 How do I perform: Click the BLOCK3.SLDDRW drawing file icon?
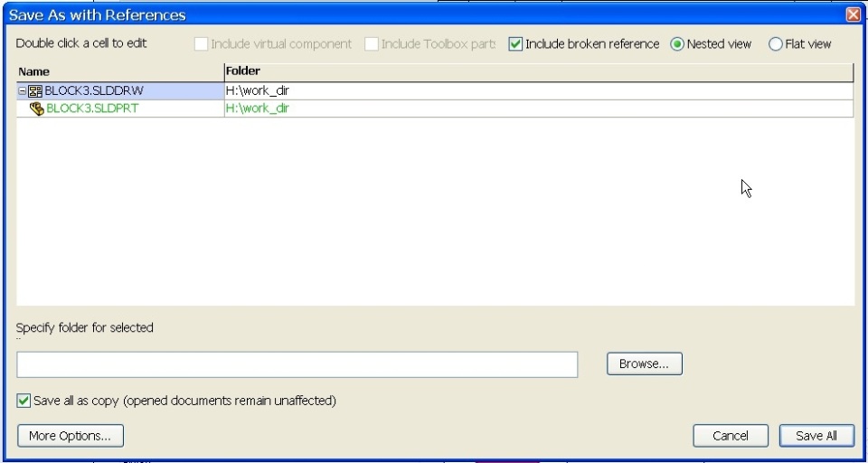click(x=35, y=91)
